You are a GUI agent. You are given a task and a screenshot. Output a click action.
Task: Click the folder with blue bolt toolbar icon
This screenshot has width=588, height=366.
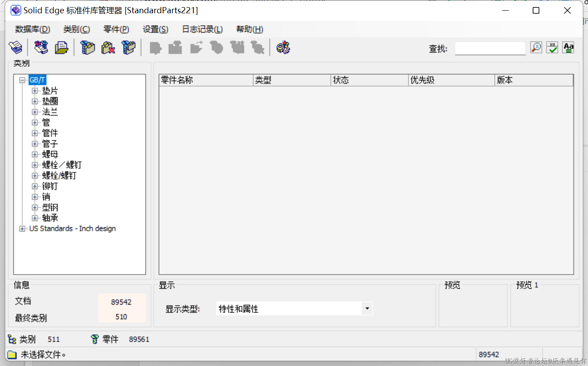coord(88,47)
